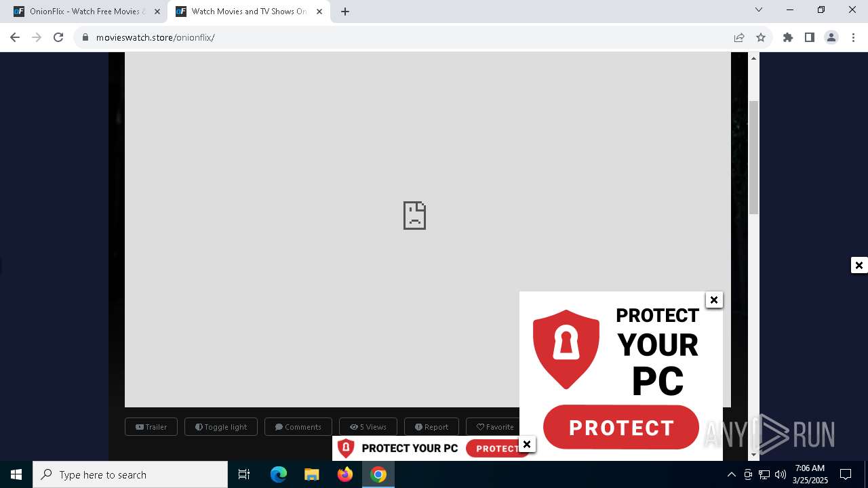The image size is (868, 488).
Task: Click the page scroll-down arrow
Action: (x=753, y=455)
